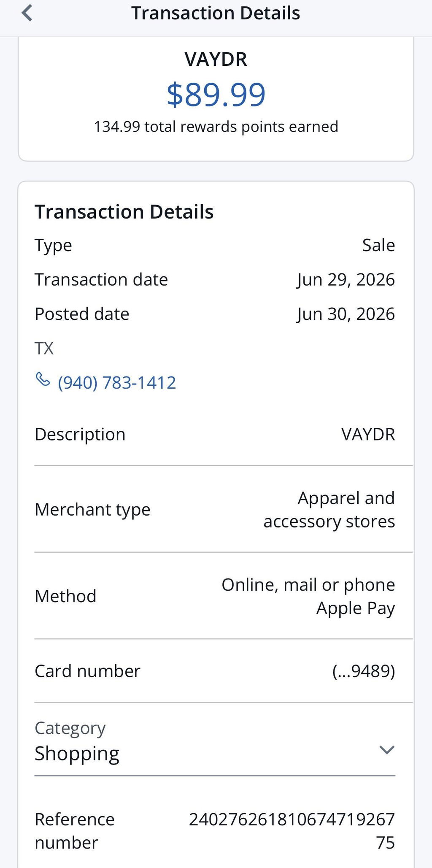Tap the Reference number value
Screen dimensions: 432x868
(292, 831)
